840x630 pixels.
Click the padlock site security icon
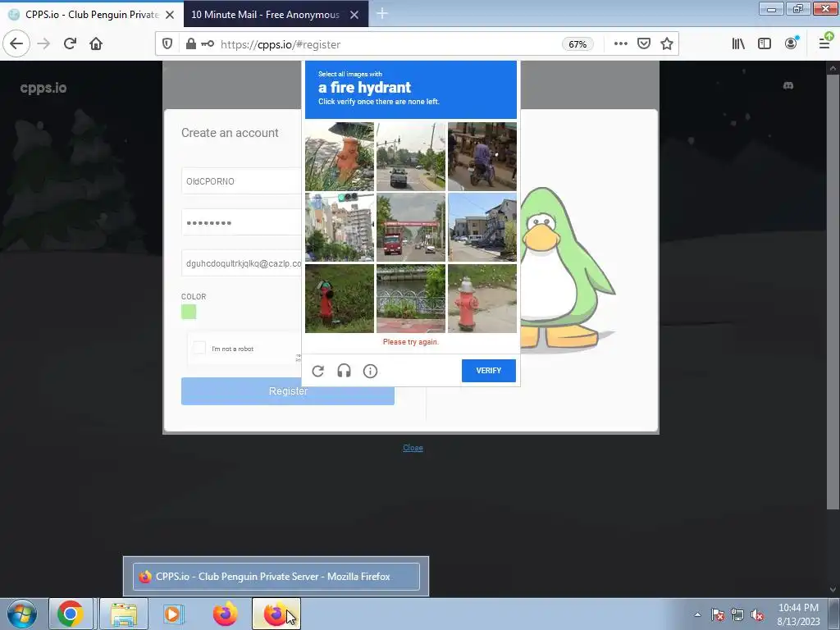coord(190,44)
